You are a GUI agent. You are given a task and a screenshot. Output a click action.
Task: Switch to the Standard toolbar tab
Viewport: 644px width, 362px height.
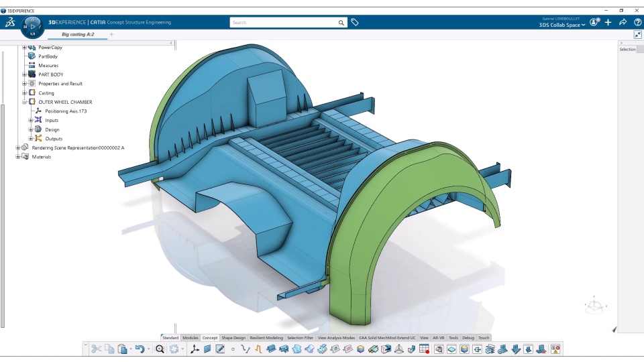point(170,338)
